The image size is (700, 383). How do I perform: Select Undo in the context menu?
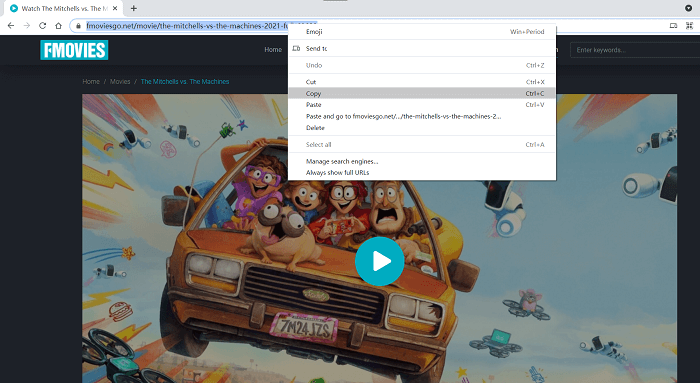(x=422, y=65)
